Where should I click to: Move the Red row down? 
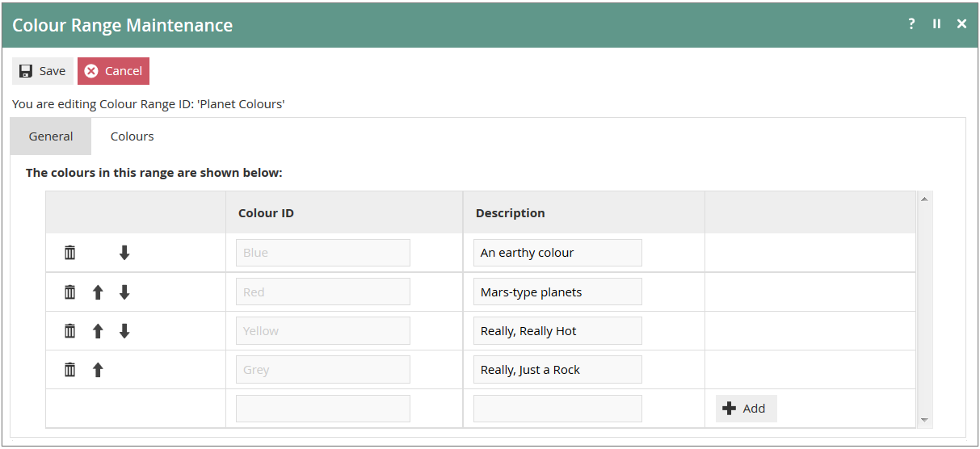tap(124, 292)
